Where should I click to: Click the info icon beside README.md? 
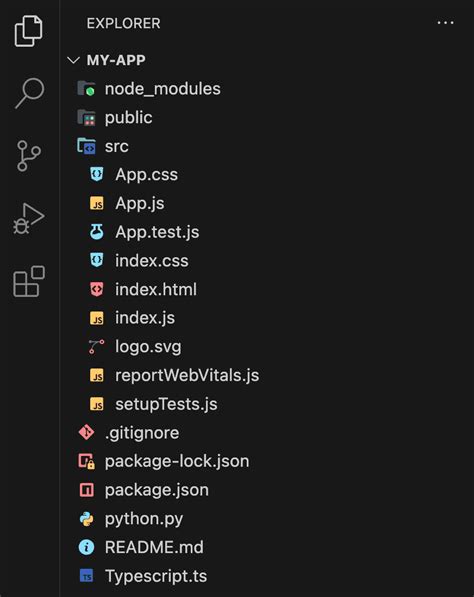pos(86,547)
